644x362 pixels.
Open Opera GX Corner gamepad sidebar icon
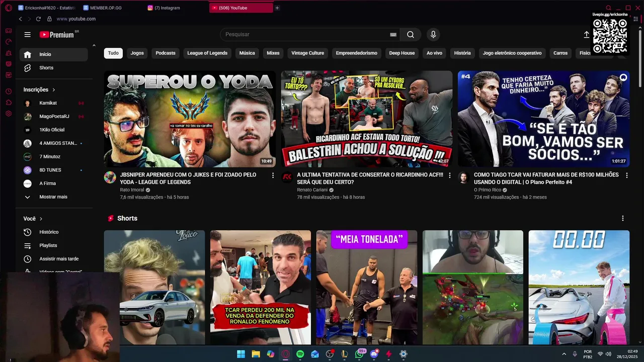9,31
